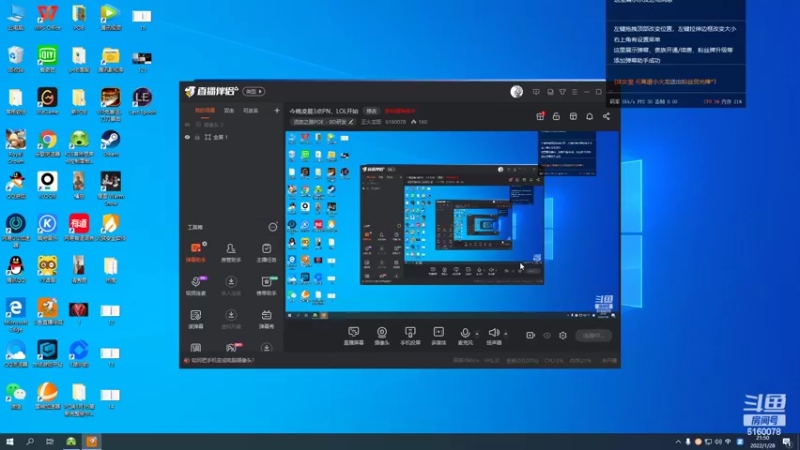
Task: Open the 模式 mode switch dropdown
Action: click(254, 91)
